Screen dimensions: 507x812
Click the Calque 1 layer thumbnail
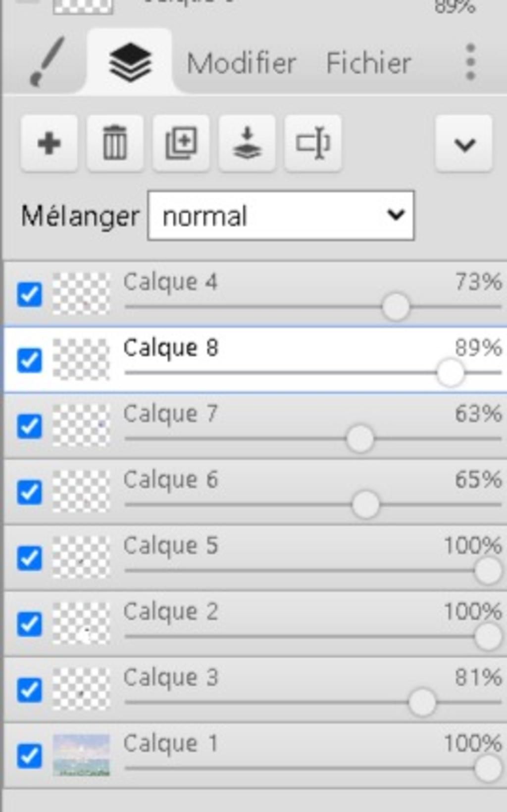pos(81,756)
